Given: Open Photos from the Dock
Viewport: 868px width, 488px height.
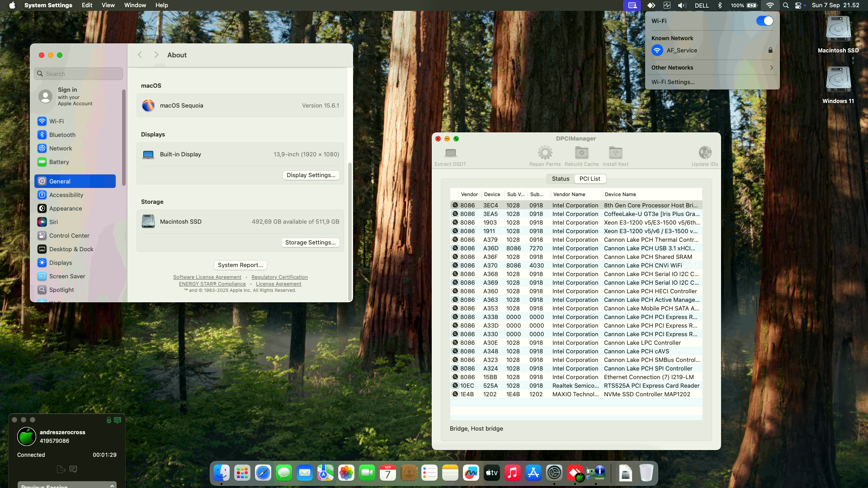Looking at the screenshot, I should 346,473.
